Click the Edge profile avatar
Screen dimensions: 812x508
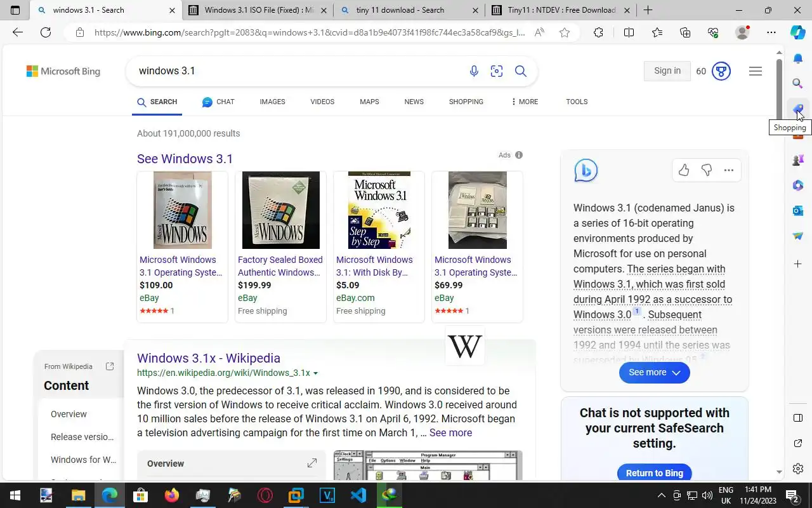click(x=742, y=32)
